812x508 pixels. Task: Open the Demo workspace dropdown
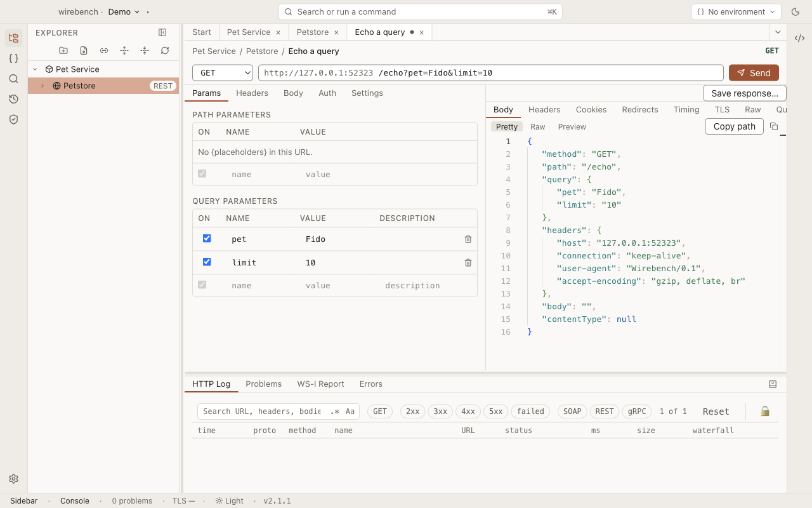coord(124,12)
